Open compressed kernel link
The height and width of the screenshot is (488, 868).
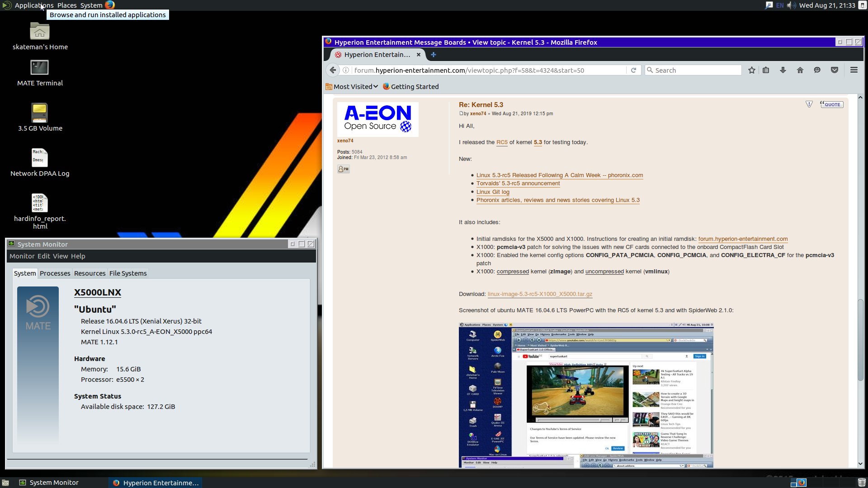(513, 272)
